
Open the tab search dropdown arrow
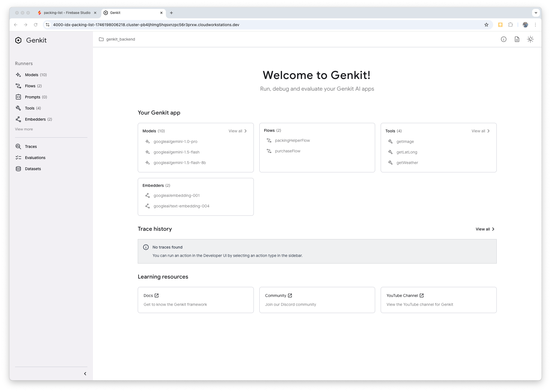tap(536, 13)
